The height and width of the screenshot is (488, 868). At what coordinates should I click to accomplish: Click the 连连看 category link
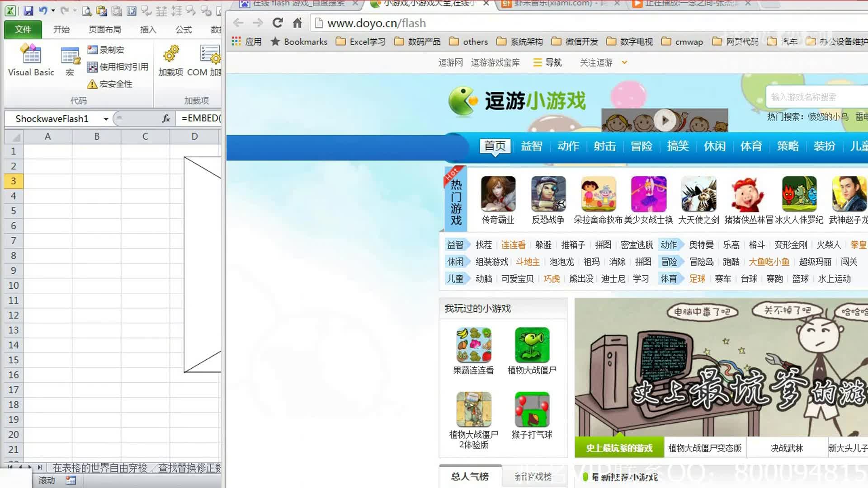coord(513,245)
